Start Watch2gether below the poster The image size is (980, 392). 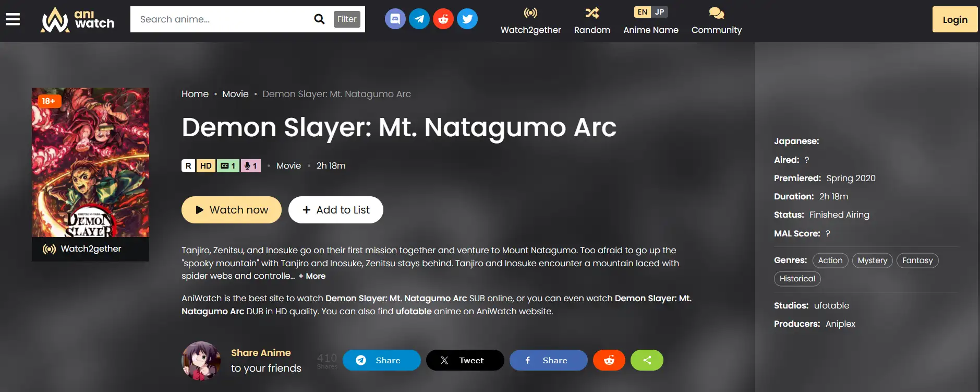90,249
